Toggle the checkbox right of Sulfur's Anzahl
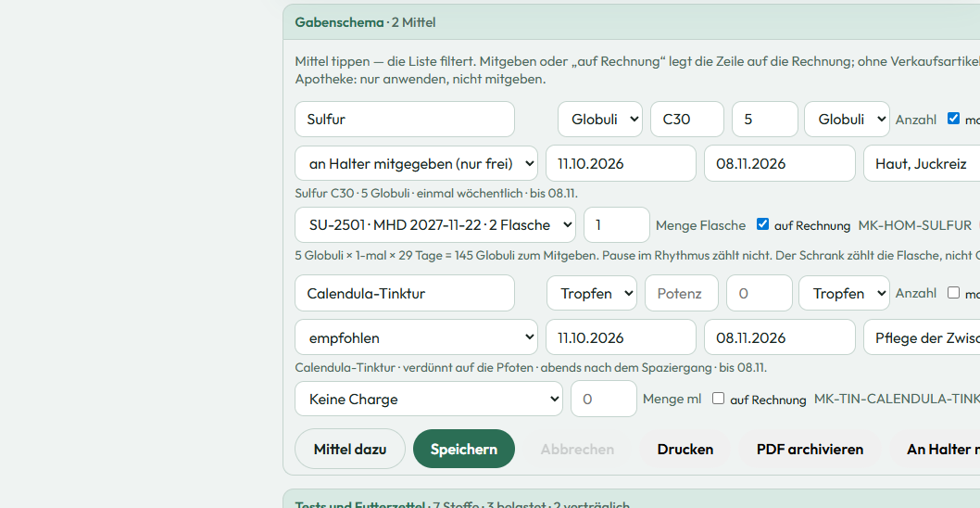 pyautogui.click(x=953, y=119)
